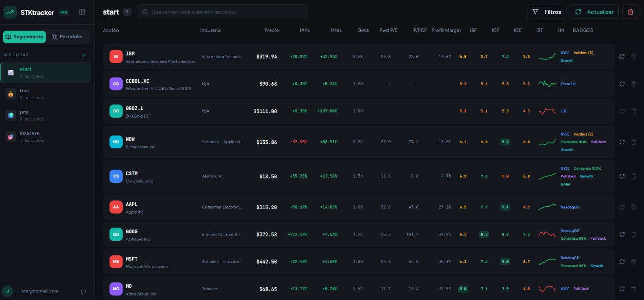
Task: Open the insiders list
Action: [46, 136]
